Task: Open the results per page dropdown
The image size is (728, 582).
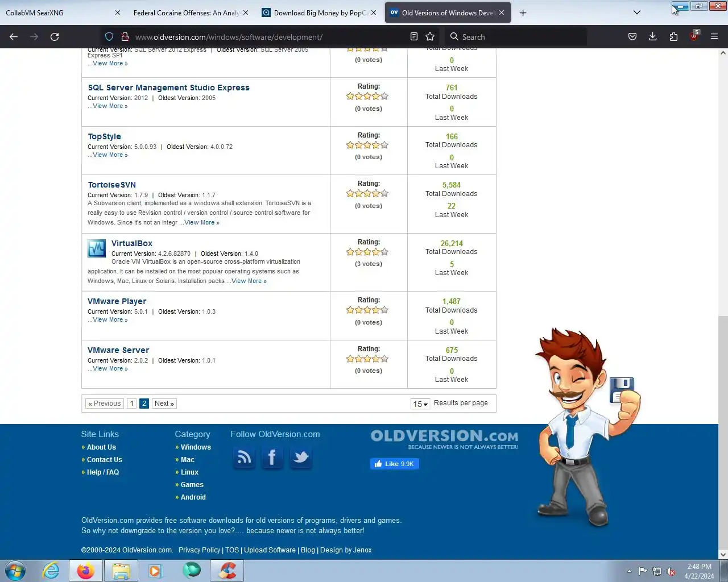Action: [420, 404]
